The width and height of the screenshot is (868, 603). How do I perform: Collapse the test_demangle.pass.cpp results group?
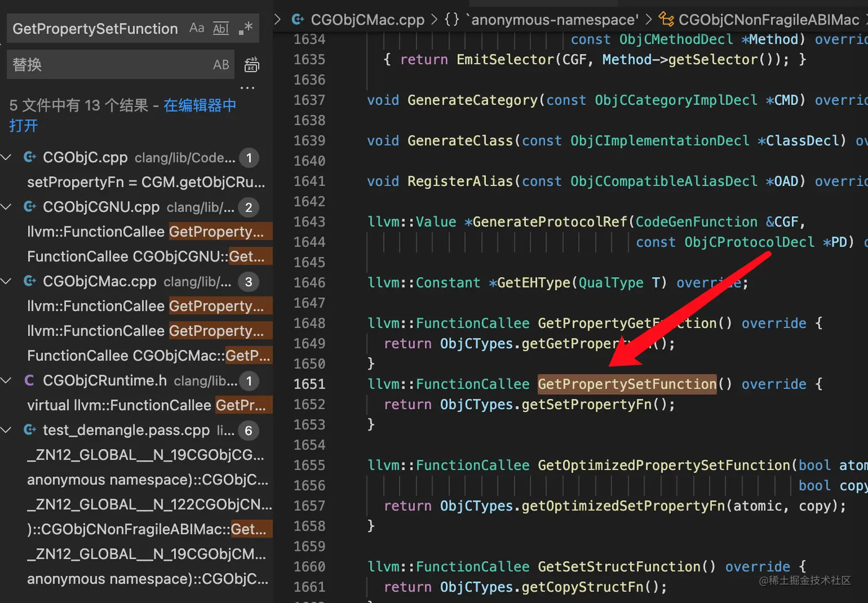(7, 430)
